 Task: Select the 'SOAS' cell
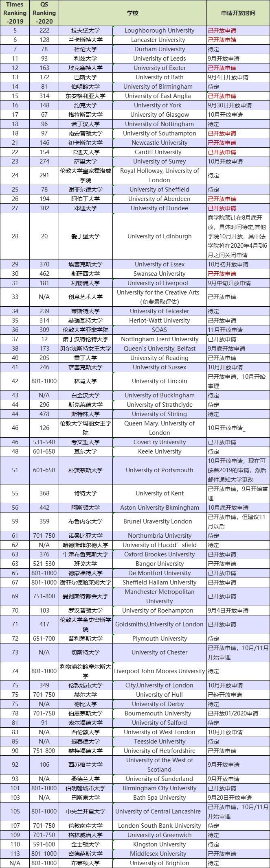[160, 330]
